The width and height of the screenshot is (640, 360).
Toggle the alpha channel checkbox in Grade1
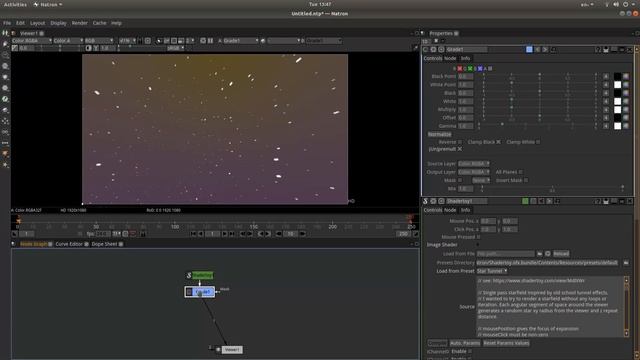[490, 69]
